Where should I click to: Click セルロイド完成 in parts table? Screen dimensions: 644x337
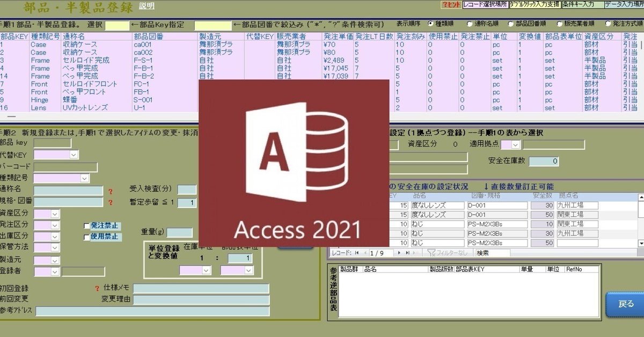(x=86, y=61)
